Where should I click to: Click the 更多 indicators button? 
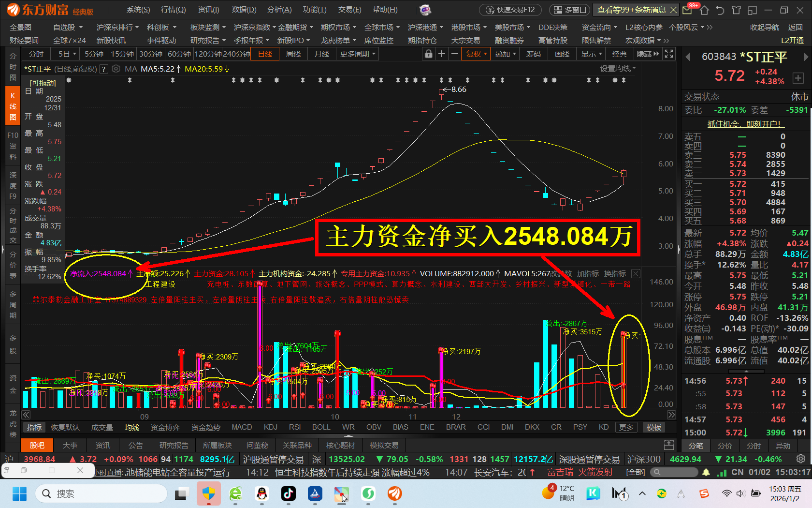tap(626, 427)
